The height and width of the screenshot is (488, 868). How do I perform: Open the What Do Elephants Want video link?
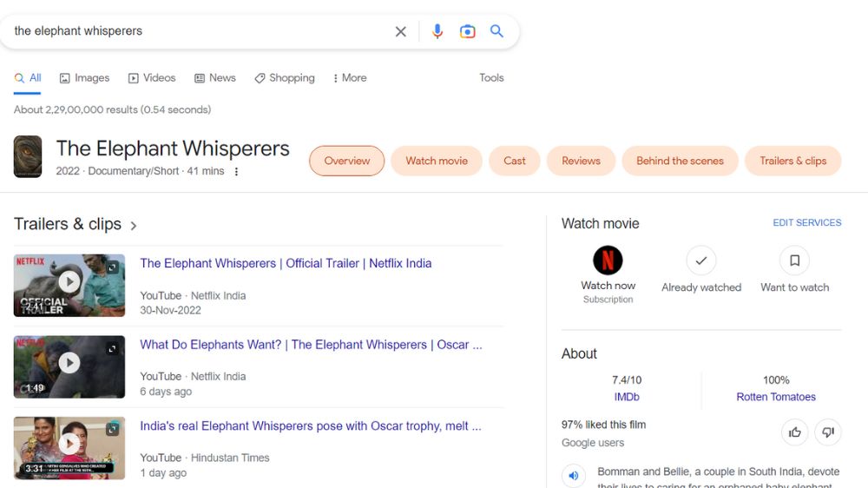coord(311,345)
